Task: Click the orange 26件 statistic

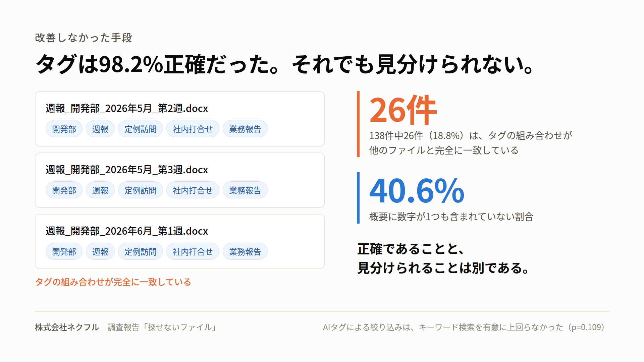Action: 403,110
